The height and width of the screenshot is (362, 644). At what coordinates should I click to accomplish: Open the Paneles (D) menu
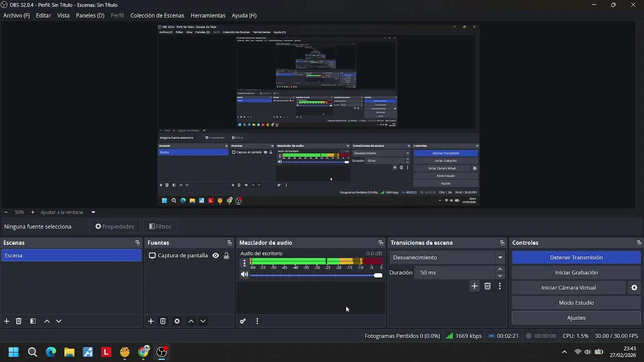coord(90,16)
